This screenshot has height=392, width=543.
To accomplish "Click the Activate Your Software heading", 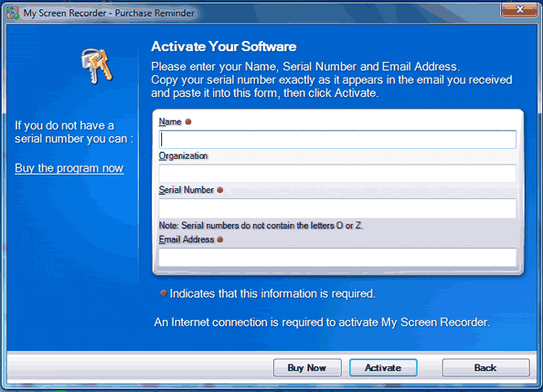I will pos(224,47).
